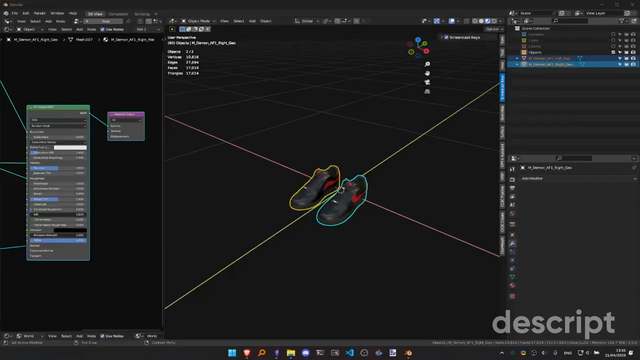This screenshot has height=360, width=640.
Task: Open Blender from the Windows taskbar
Action: coord(408,353)
